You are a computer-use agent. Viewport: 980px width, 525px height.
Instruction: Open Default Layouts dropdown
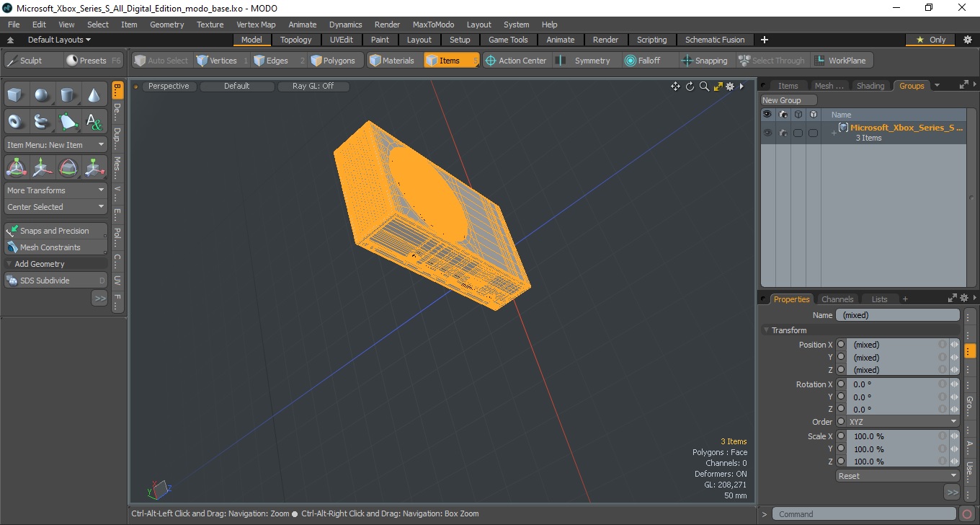click(x=59, y=40)
